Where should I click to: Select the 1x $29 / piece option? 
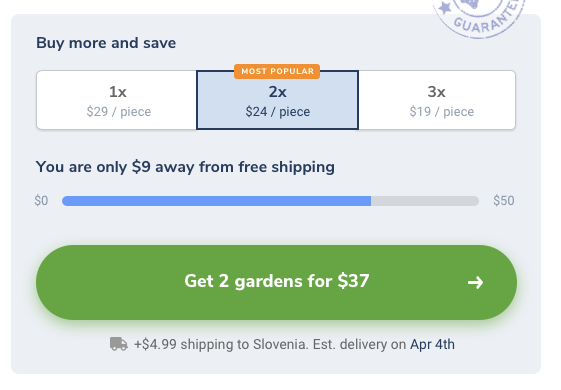tap(117, 100)
